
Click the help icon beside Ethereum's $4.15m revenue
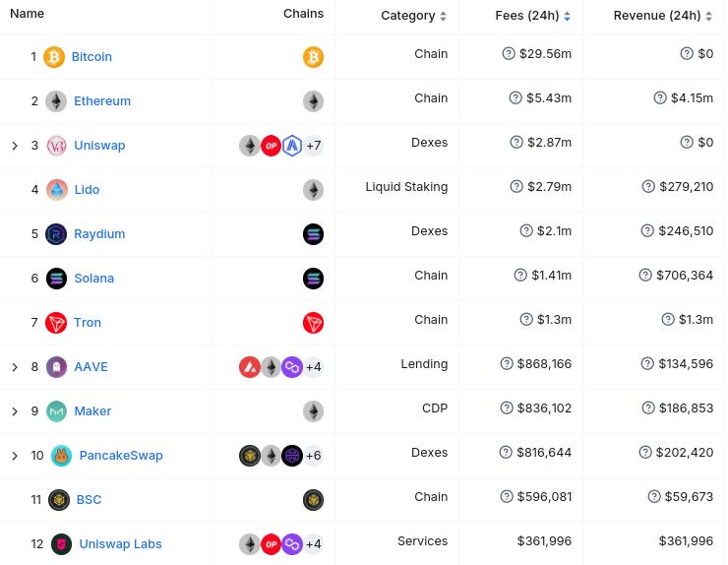660,97
